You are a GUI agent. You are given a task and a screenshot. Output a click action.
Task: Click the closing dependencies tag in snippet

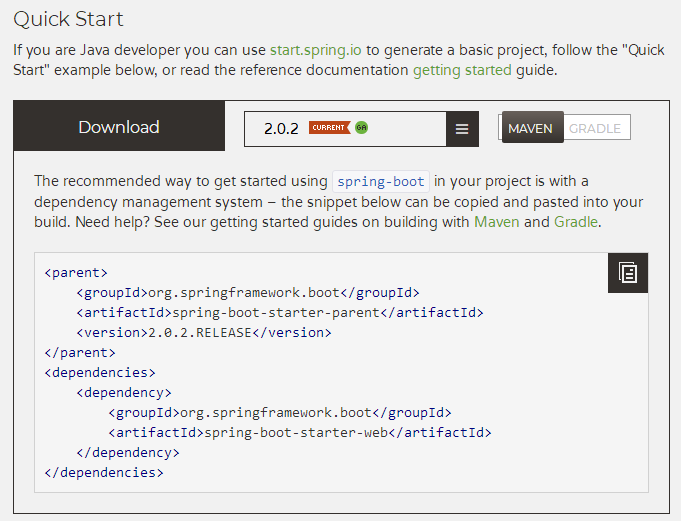[x=104, y=472]
